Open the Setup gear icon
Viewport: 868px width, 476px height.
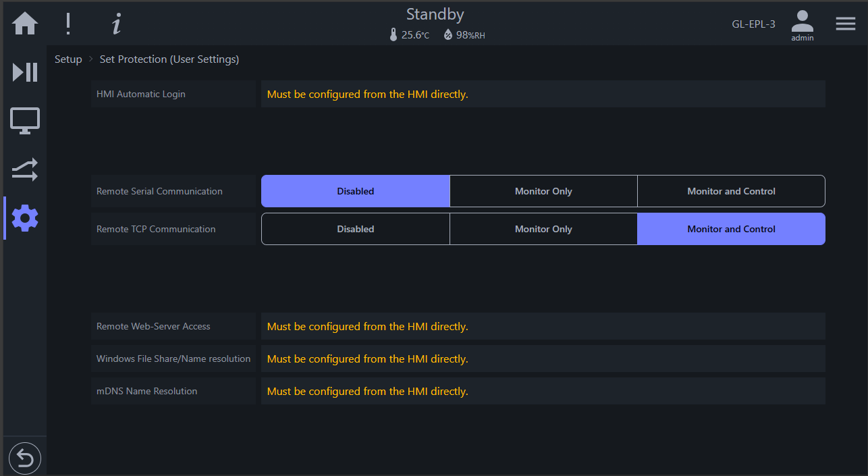pyautogui.click(x=25, y=218)
